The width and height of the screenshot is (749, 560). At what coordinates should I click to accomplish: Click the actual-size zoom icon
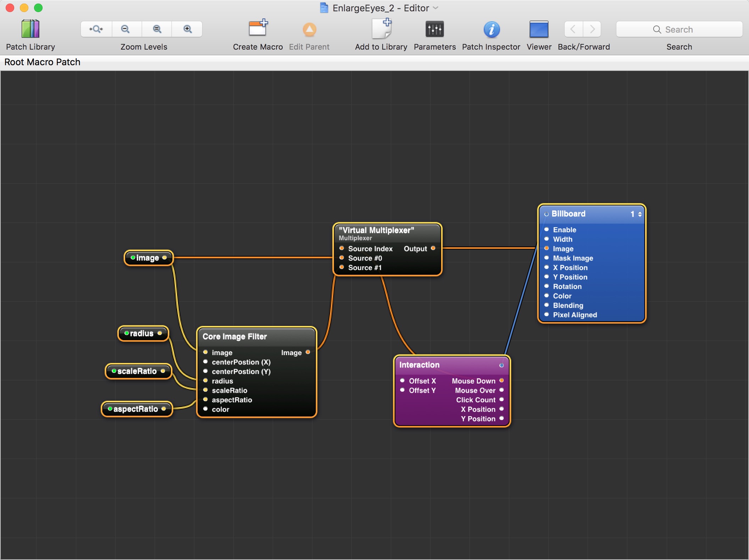(x=157, y=29)
